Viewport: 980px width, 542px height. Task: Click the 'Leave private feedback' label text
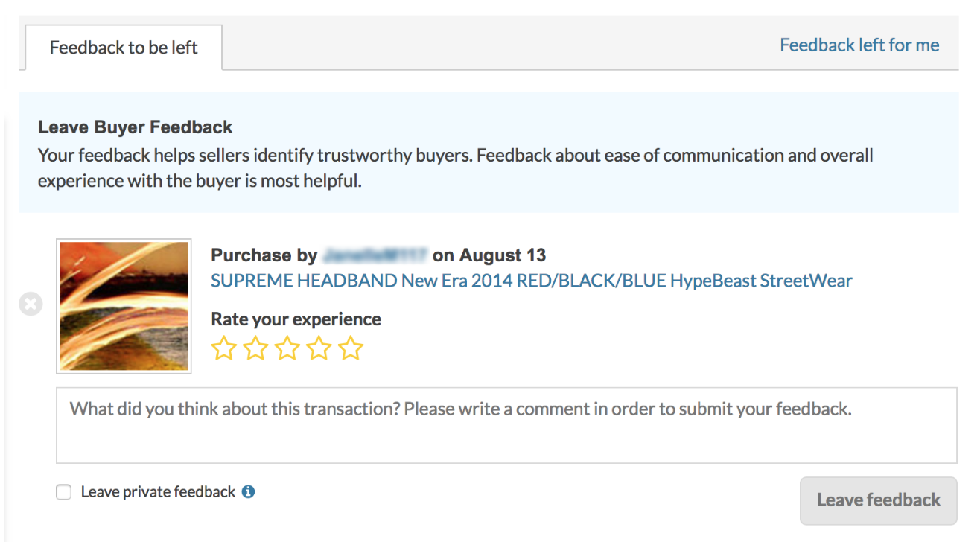point(158,492)
